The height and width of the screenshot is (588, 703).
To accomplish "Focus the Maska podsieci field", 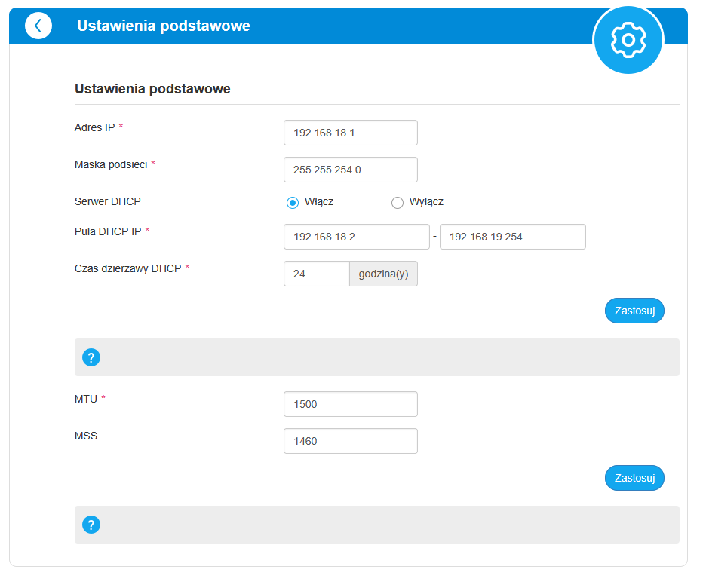I will (350, 170).
